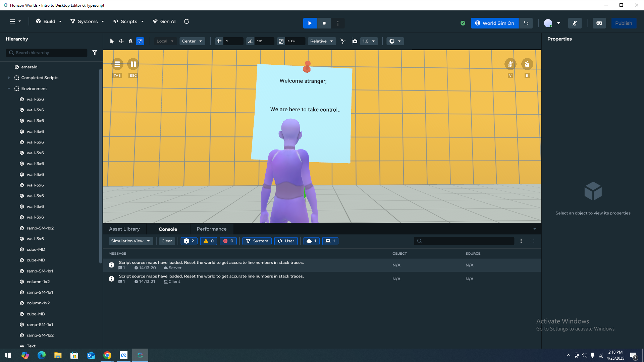The height and width of the screenshot is (362, 644).
Task: Toggle grid snapping icon
Action: pos(219,41)
